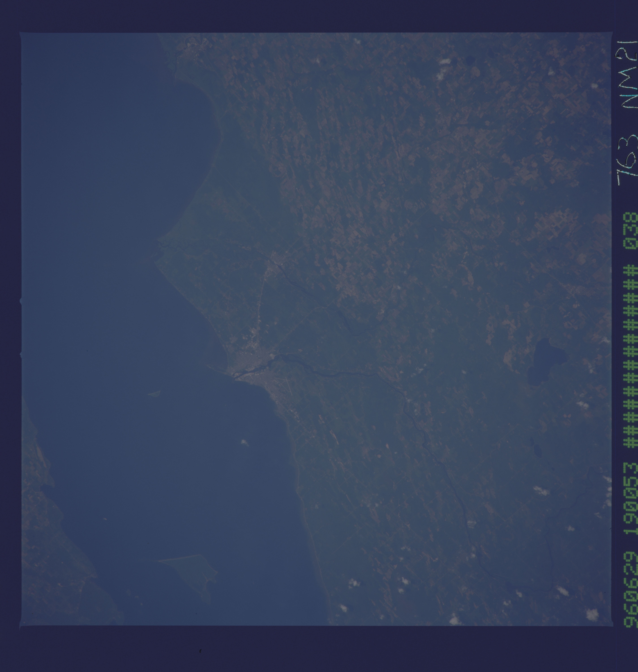Screen dimensions: 638x672
Task: Click the small dark pond top right
Action: point(471,61)
